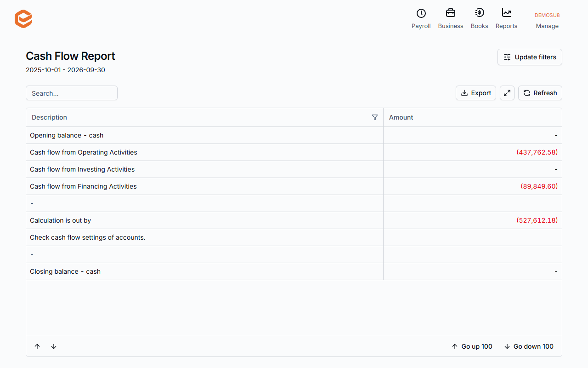Click Go down 100 button

coord(529,346)
